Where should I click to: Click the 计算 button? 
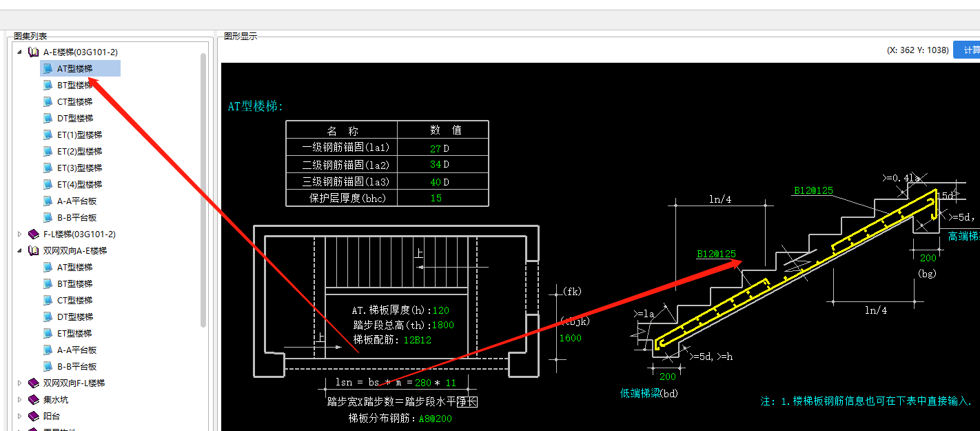click(x=968, y=50)
